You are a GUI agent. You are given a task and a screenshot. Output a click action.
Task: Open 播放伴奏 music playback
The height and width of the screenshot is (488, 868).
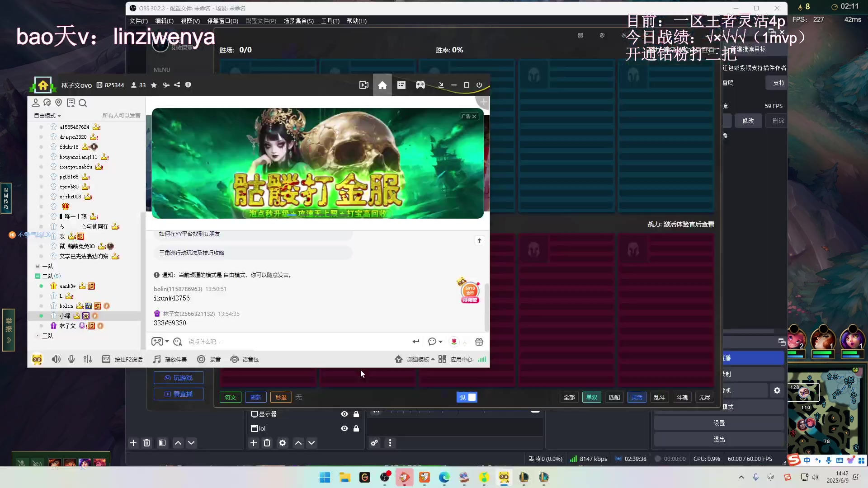pyautogui.click(x=170, y=359)
